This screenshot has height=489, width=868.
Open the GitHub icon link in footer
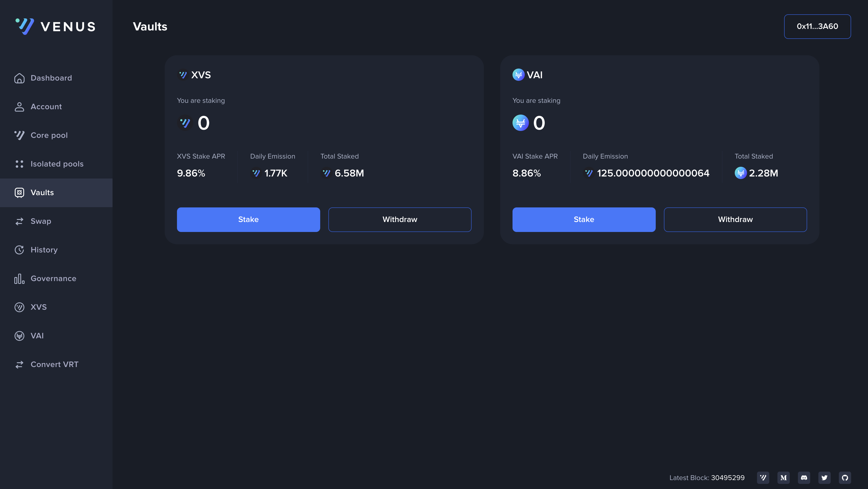point(845,477)
